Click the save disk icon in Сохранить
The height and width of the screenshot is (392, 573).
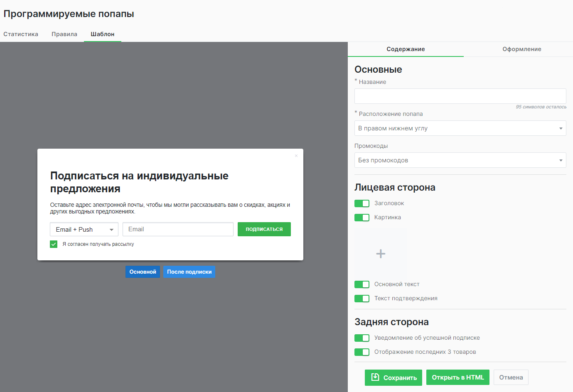(x=376, y=377)
